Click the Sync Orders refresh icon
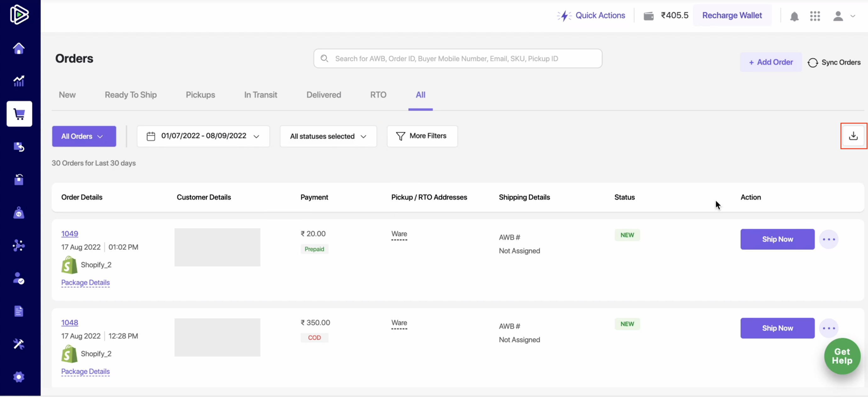This screenshot has height=397, width=868. click(x=812, y=62)
